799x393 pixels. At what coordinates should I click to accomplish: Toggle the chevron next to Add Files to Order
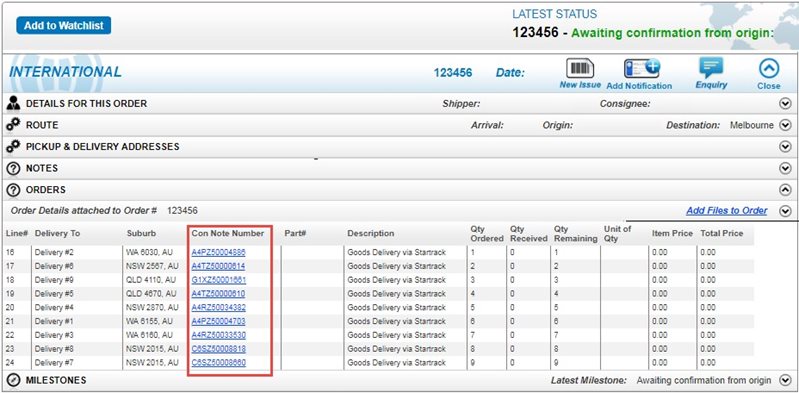click(x=785, y=211)
